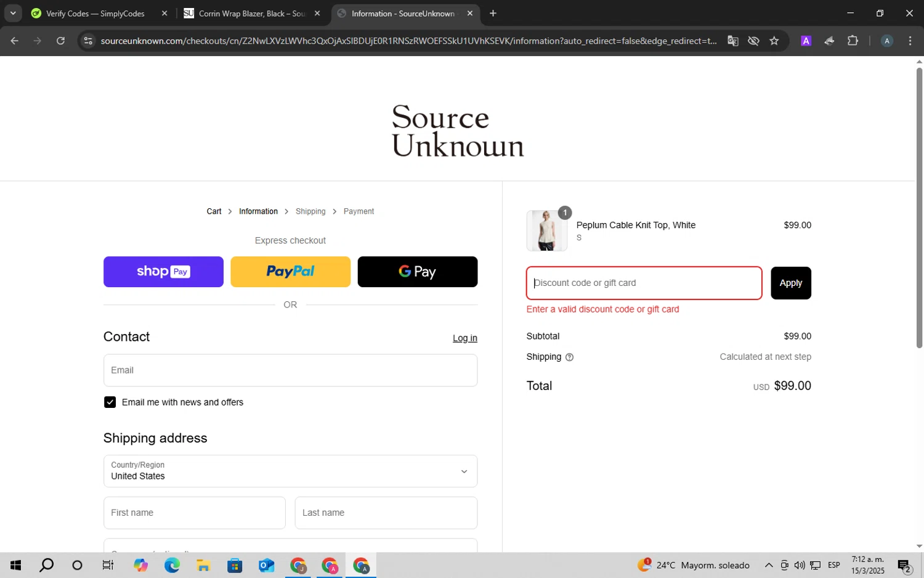Open site information icon in address bar
The width and height of the screenshot is (924, 578).
(88, 41)
